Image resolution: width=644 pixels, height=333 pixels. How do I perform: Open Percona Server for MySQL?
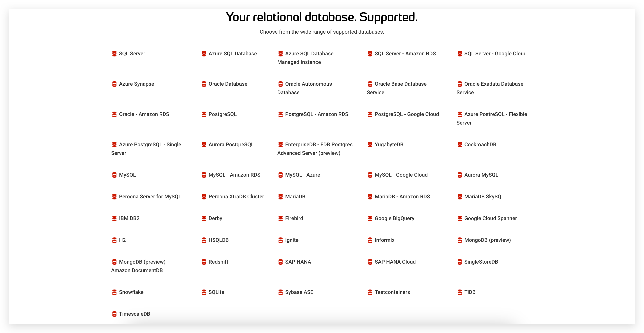[150, 197]
